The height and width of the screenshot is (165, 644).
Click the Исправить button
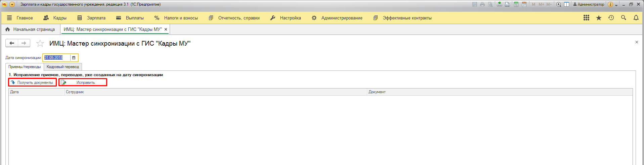pyautogui.click(x=83, y=82)
